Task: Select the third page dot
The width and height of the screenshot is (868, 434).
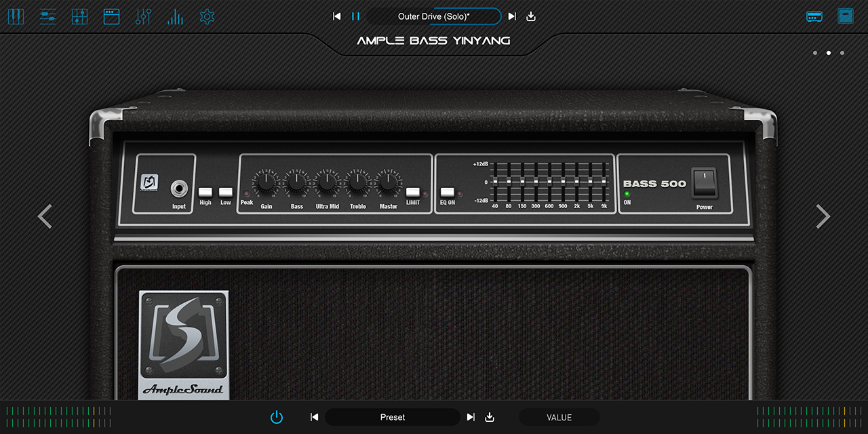Action: (842, 53)
